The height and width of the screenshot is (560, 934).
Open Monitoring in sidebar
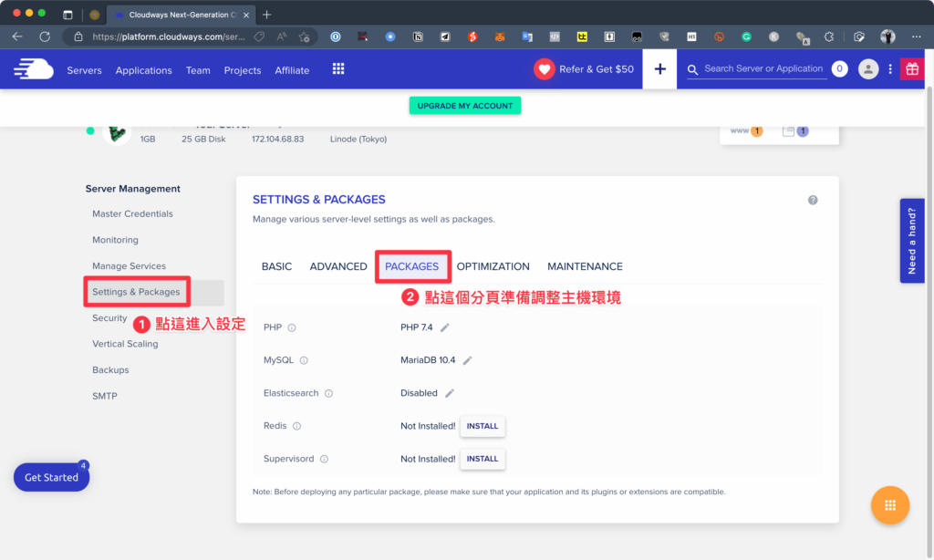115,240
